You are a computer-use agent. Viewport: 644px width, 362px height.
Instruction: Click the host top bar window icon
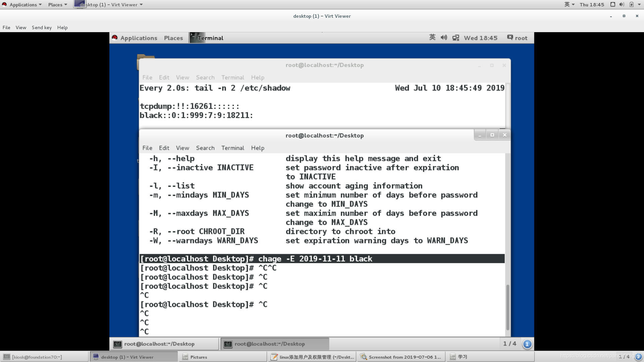pyautogui.click(x=612, y=5)
